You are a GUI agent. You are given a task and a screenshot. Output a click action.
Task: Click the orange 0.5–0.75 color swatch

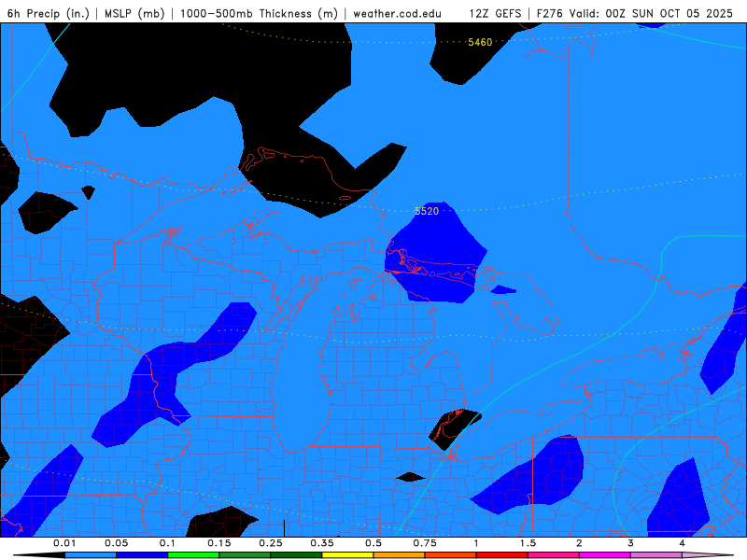400,555
